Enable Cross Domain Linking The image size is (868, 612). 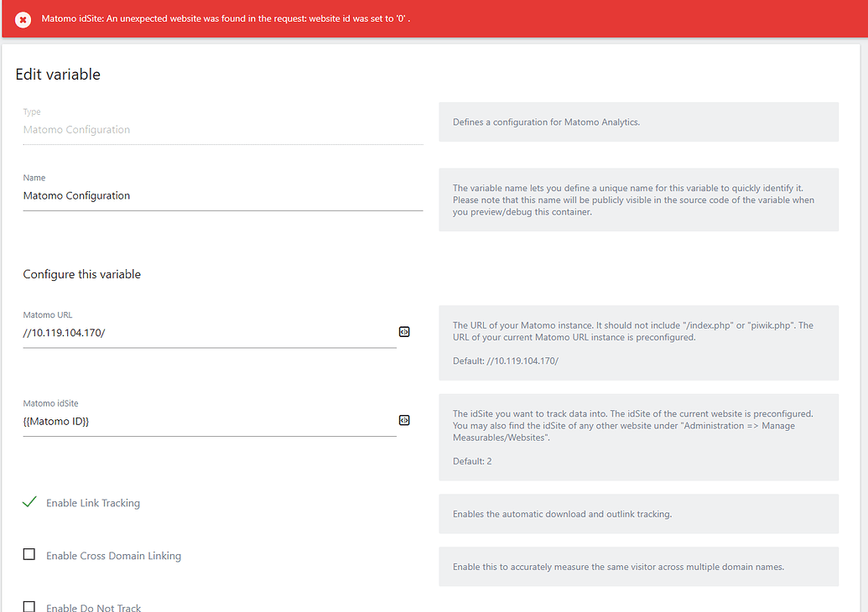(29, 554)
